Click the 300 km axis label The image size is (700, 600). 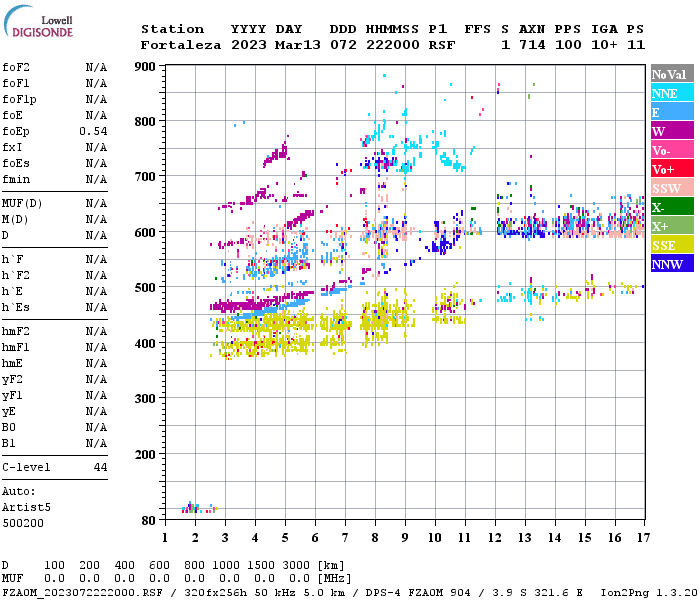coord(145,399)
